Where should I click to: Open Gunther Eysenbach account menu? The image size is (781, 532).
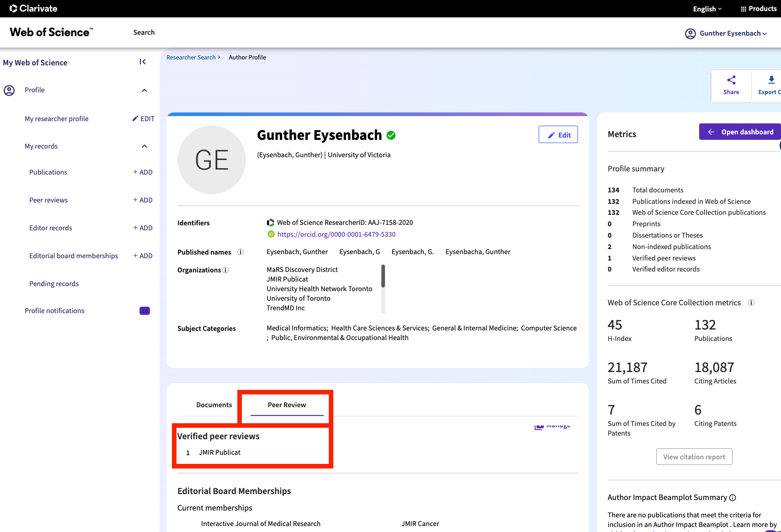(726, 33)
